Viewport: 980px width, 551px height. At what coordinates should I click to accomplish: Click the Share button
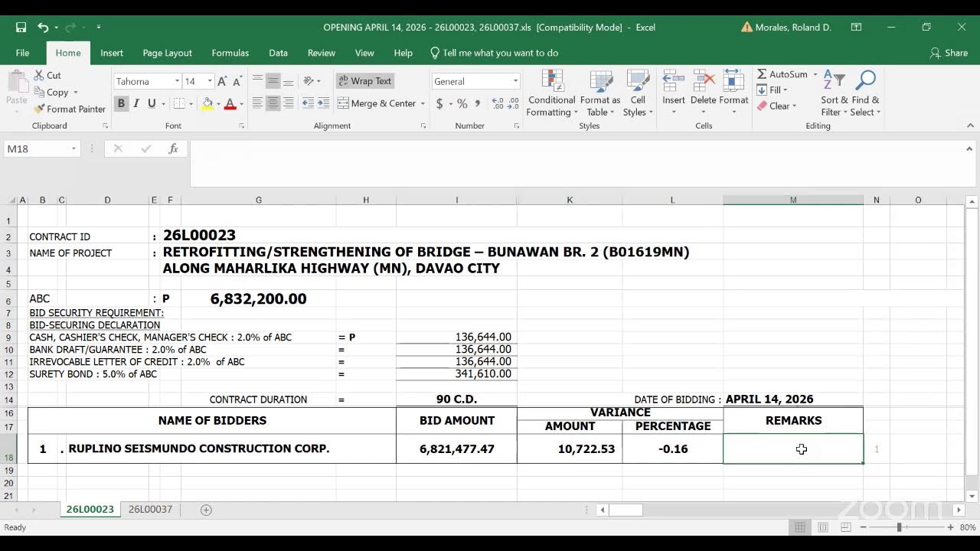[949, 53]
